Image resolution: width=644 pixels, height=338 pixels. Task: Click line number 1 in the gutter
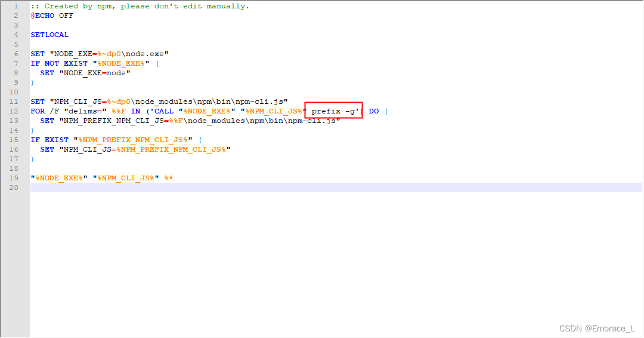coord(16,6)
